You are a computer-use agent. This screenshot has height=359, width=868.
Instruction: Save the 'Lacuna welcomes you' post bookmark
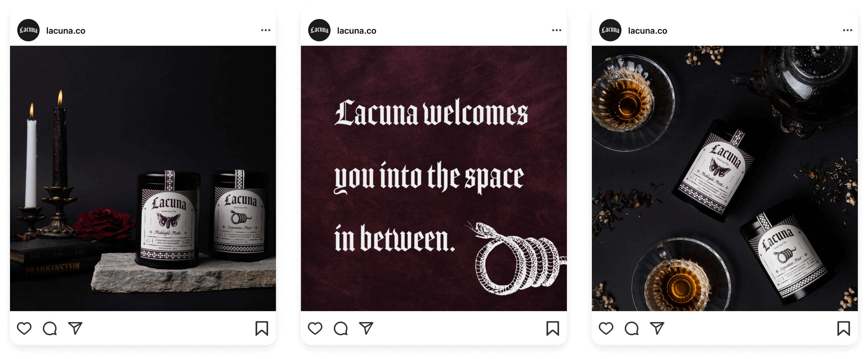click(553, 328)
